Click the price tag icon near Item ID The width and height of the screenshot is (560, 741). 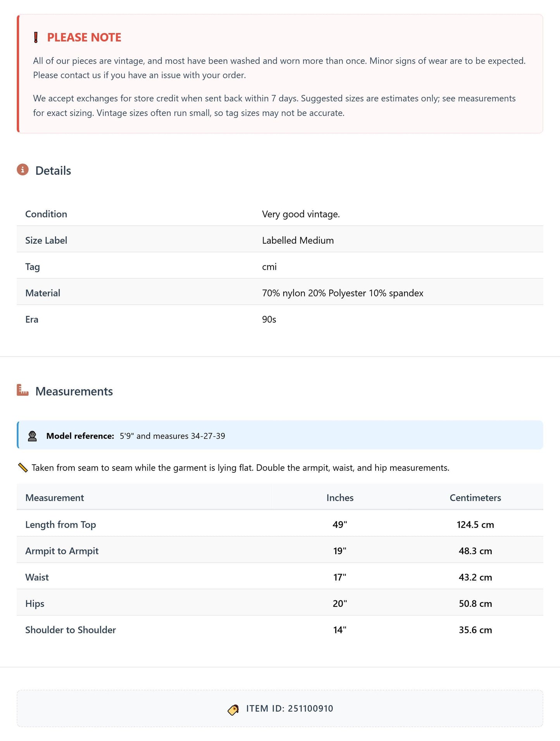[x=233, y=709]
